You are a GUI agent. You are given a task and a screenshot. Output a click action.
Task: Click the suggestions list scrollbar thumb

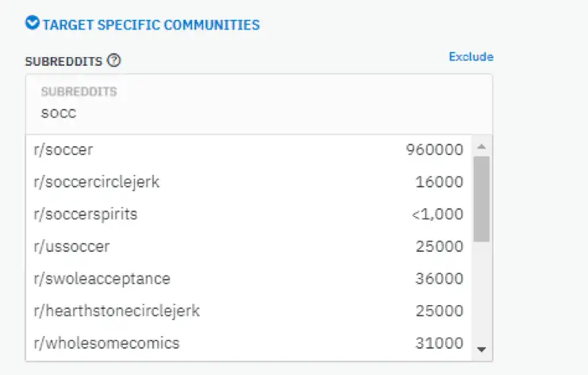(x=482, y=199)
